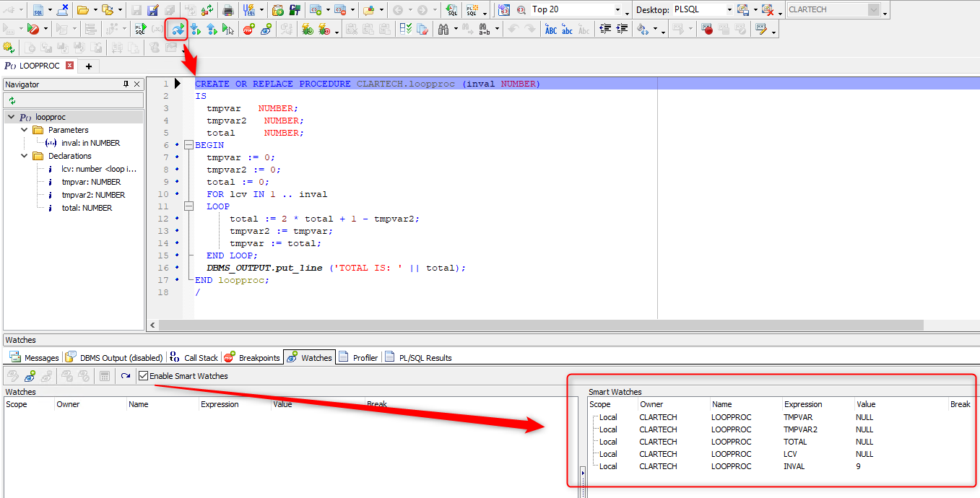
Task: Click the lowercase abc conversion icon
Action: [x=568, y=29]
